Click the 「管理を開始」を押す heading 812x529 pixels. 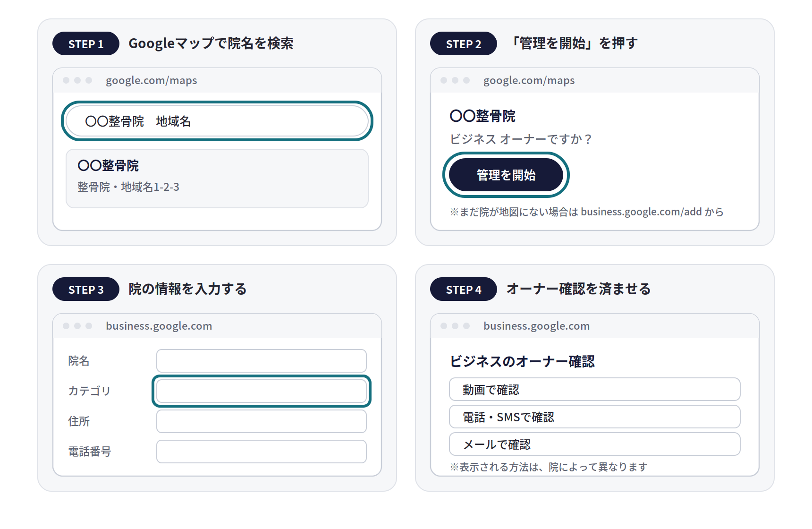pos(574,43)
